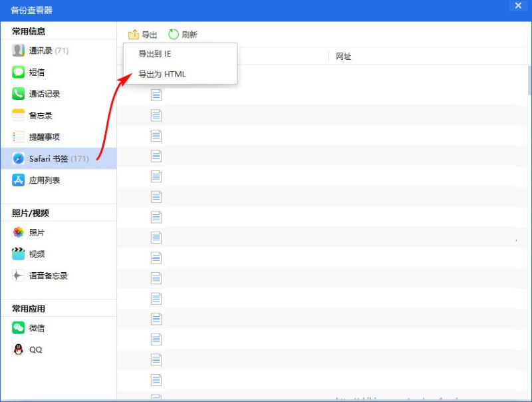The height and width of the screenshot is (402, 532).
Task: Open 通话记录 call history
Action: pos(59,94)
